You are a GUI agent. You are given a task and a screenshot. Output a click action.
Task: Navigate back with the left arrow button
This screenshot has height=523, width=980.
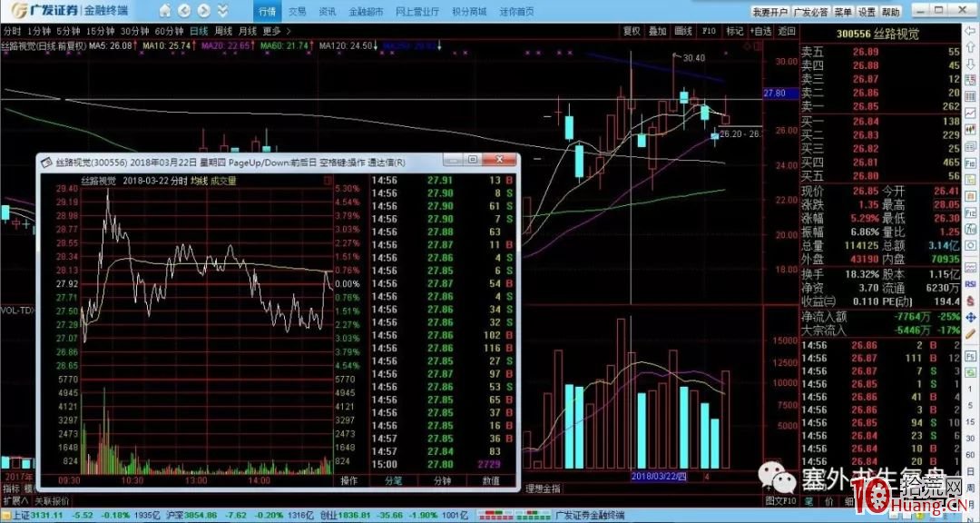pos(184,11)
